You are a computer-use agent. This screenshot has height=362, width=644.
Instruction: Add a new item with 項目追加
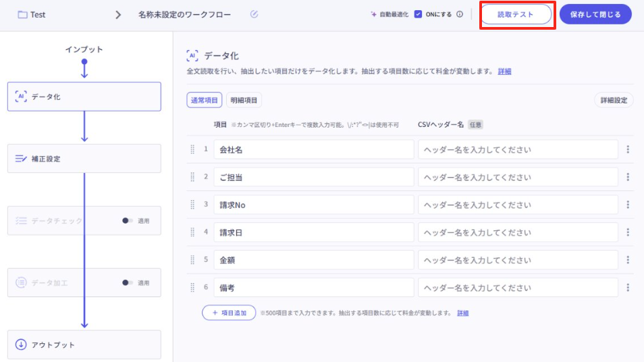[x=229, y=313]
